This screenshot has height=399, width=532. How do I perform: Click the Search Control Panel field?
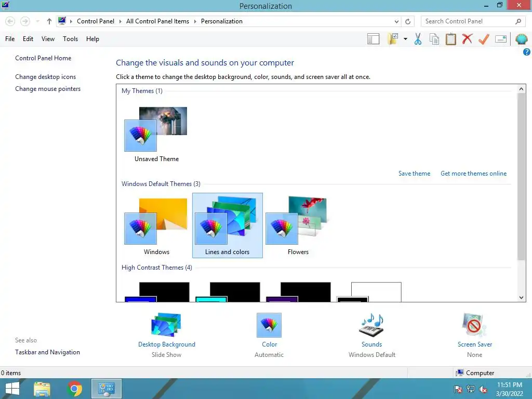pyautogui.click(x=474, y=21)
